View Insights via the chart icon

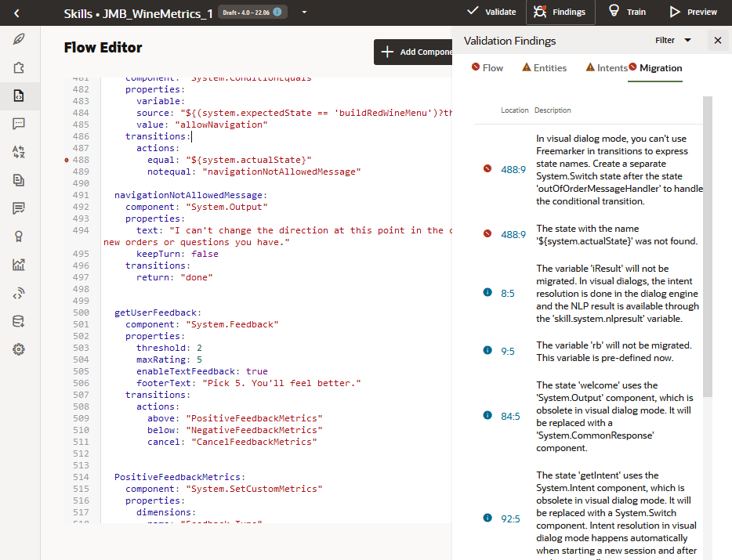tap(20, 266)
